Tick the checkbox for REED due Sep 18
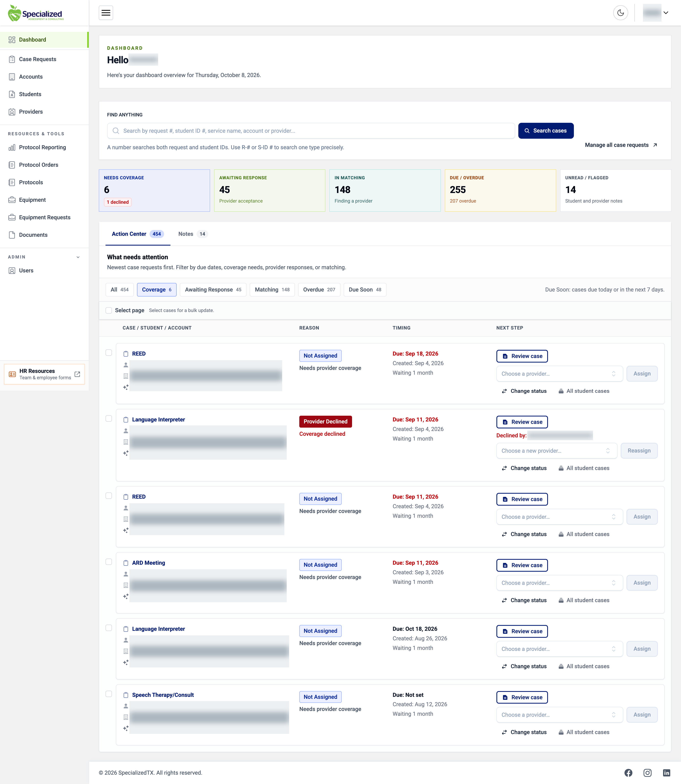Screen dimensions: 681x784 click(x=109, y=353)
